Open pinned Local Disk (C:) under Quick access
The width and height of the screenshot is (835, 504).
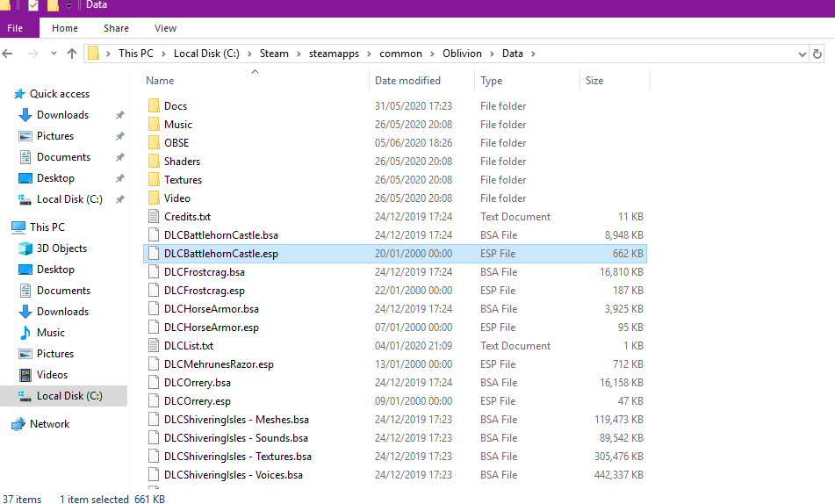pos(69,199)
